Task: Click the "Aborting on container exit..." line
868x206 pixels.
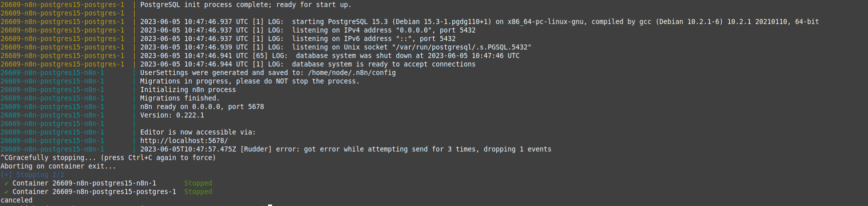Action: [58, 166]
